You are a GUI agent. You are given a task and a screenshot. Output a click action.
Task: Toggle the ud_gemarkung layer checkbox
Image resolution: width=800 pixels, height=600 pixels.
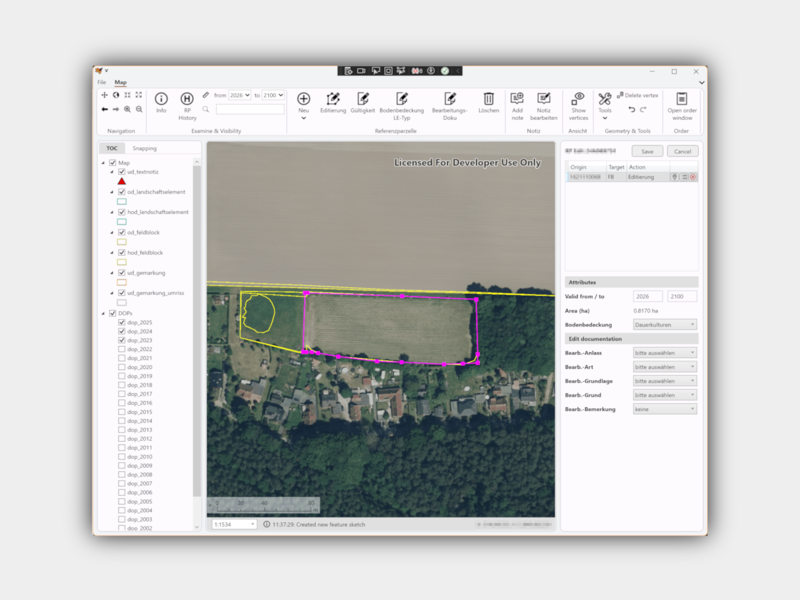click(x=121, y=273)
